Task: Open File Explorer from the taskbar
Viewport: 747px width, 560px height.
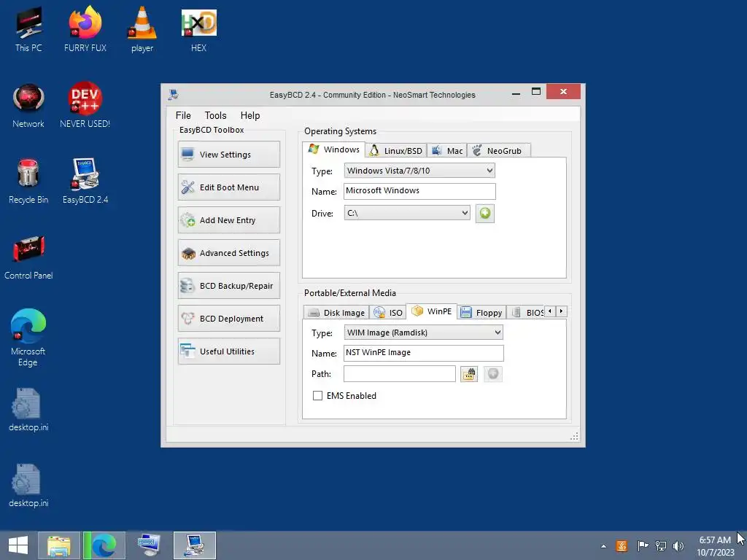Action: [x=59, y=545]
